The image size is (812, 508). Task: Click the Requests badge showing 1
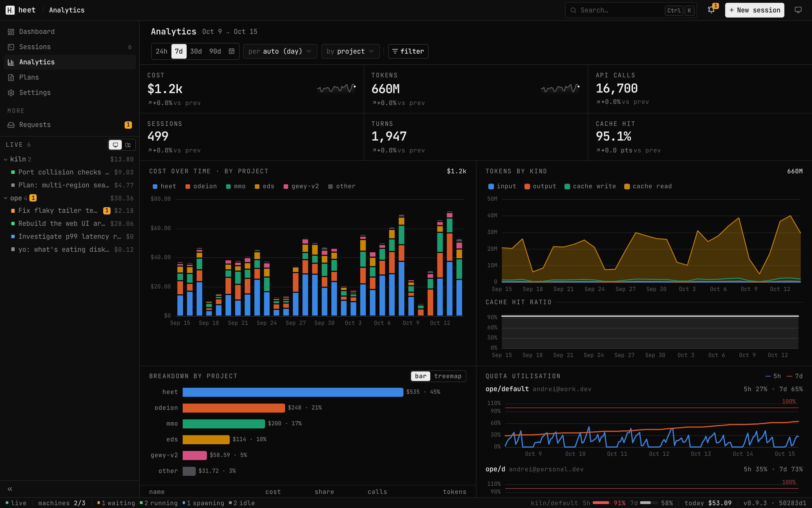(x=128, y=125)
